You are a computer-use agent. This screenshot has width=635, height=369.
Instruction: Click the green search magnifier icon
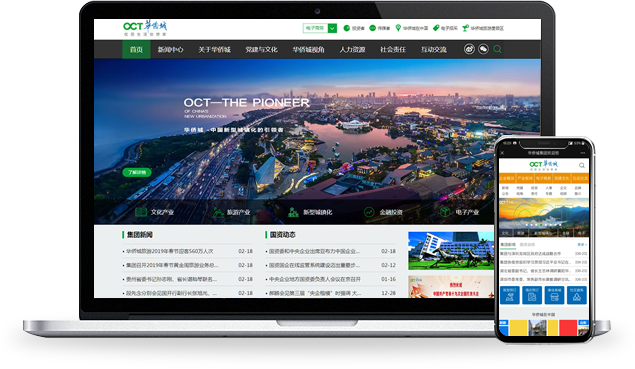pos(498,49)
